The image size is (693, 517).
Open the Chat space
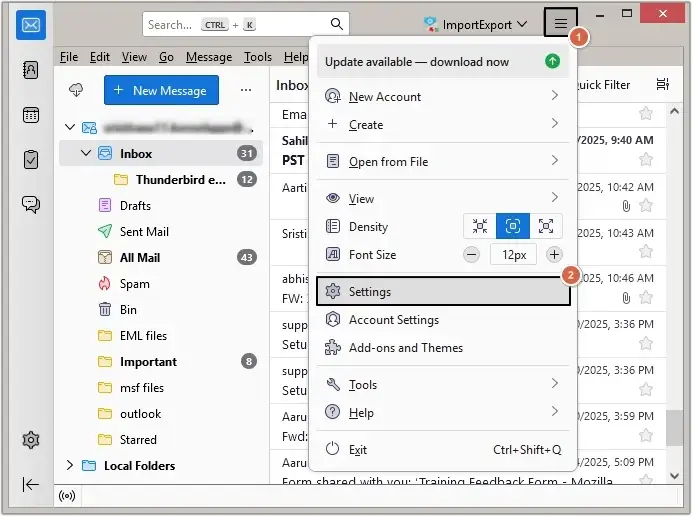[30, 204]
